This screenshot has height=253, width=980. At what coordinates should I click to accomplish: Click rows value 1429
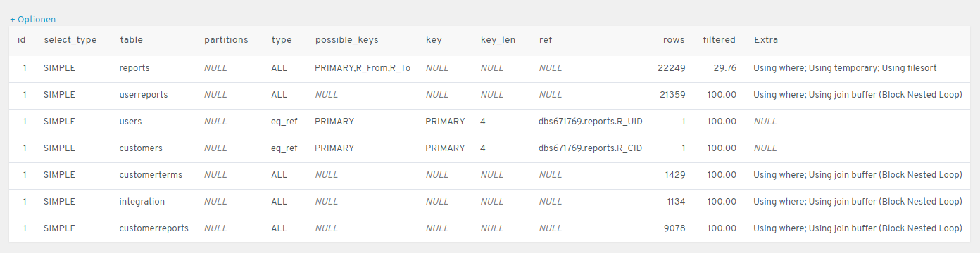[x=676, y=175]
